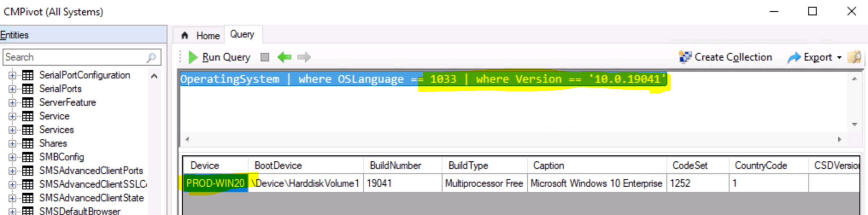Click the query editor scroll-down arrow
Screen dimensions: 868x215
[854, 124]
